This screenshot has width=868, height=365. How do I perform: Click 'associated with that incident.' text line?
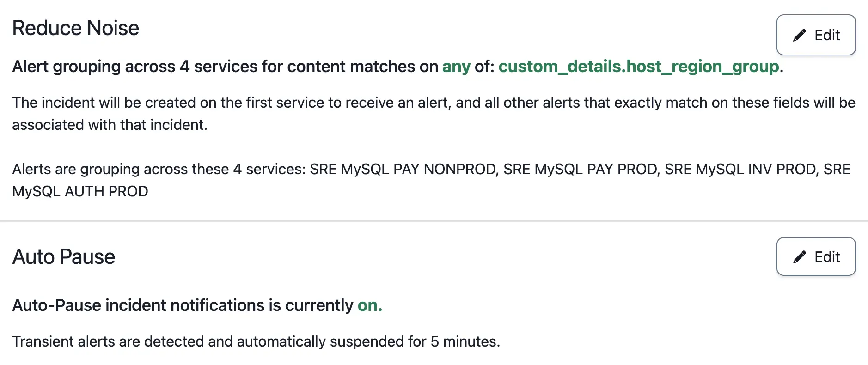point(110,125)
